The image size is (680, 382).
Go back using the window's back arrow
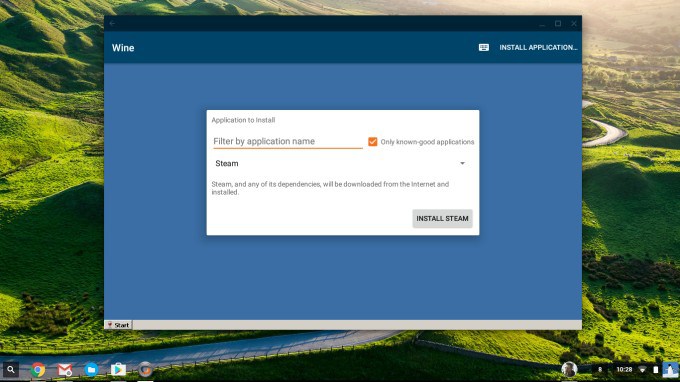point(112,23)
